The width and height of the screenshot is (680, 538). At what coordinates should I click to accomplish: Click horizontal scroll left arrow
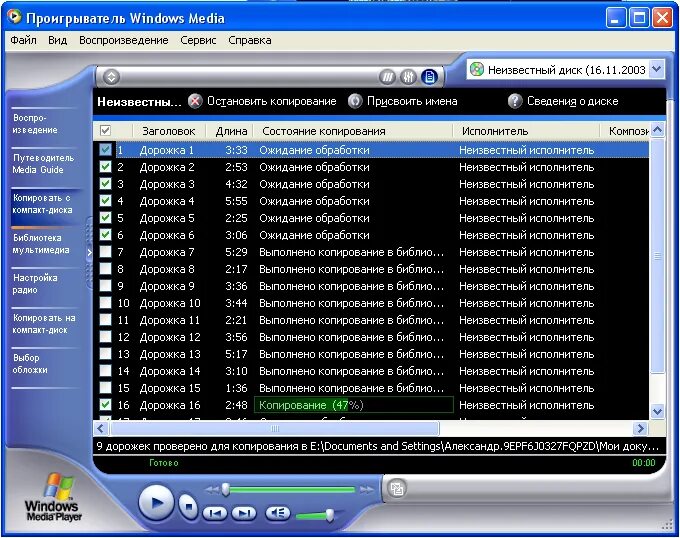point(101,429)
